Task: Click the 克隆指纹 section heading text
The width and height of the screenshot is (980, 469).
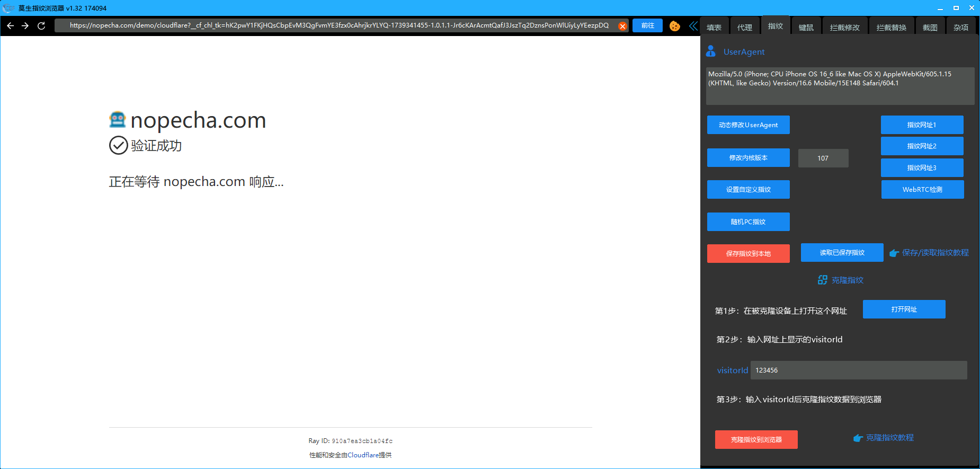Action: pos(847,280)
